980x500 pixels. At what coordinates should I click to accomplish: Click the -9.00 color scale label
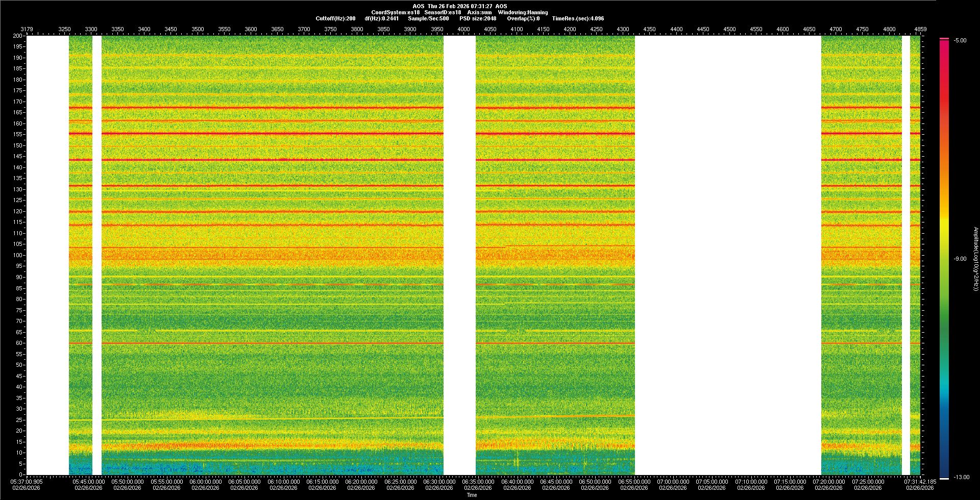point(960,259)
